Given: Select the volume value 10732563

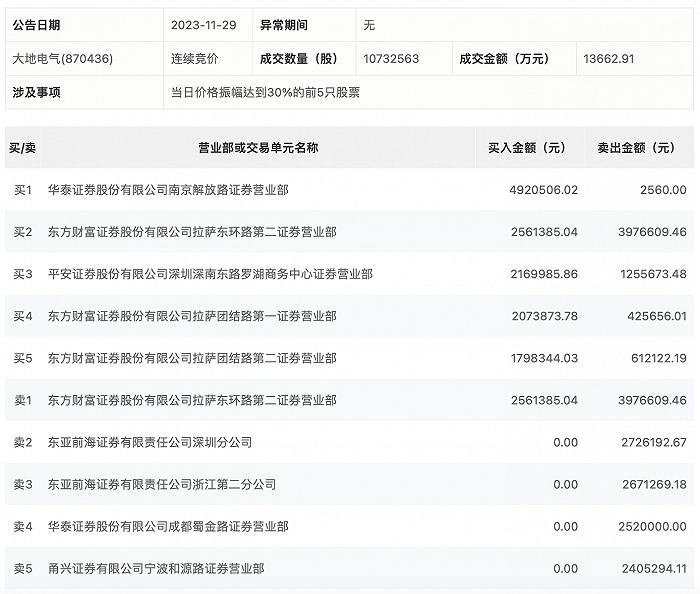Looking at the screenshot, I should (391, 58).
